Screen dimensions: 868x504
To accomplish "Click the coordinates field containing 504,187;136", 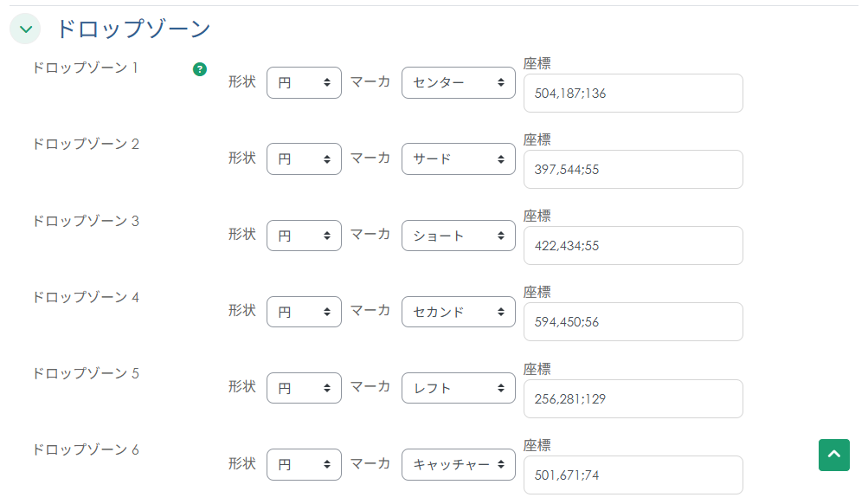I will click(633, 94).
